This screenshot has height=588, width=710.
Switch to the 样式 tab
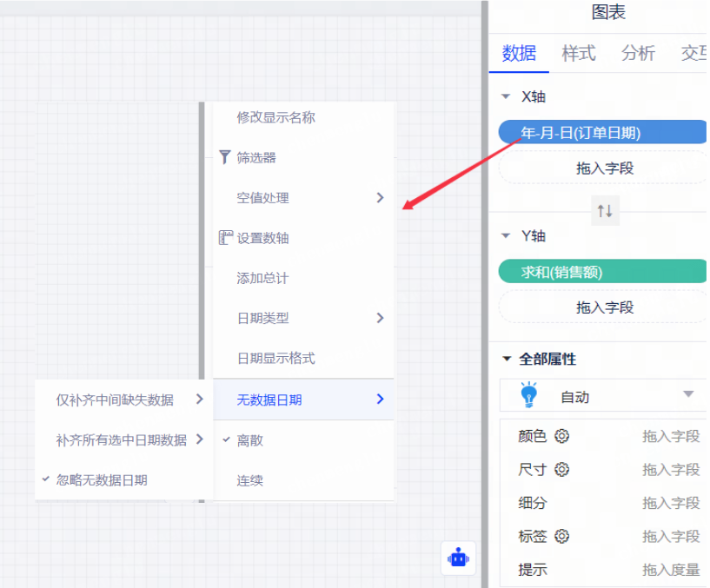[579, 54]
